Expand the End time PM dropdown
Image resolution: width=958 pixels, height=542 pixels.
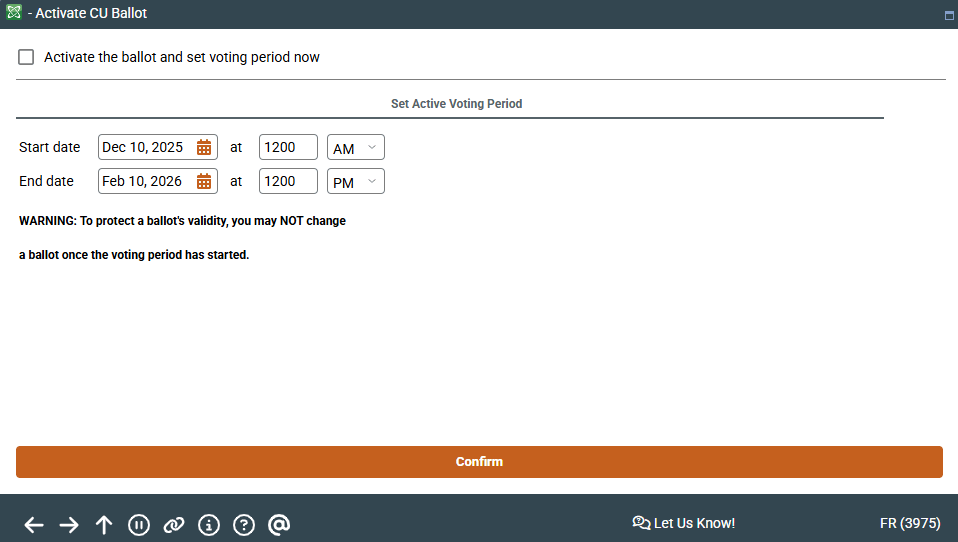click(356, 182)
